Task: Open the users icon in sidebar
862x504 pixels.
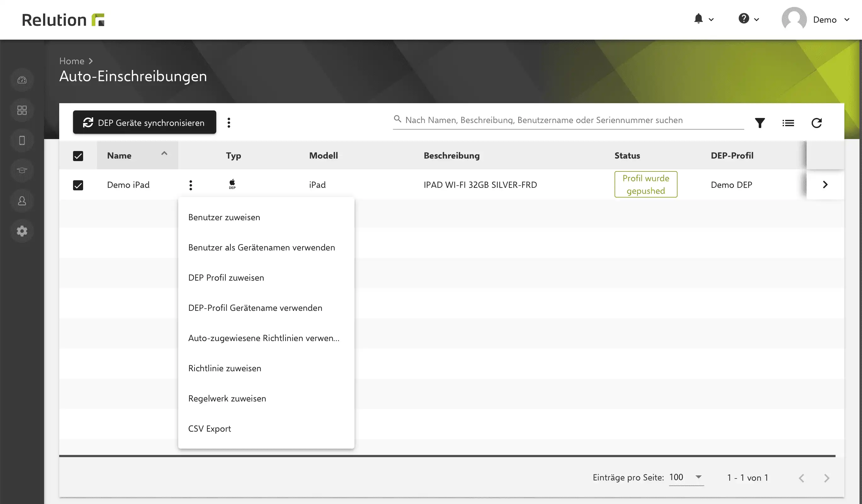Action: tap(22, 201)
